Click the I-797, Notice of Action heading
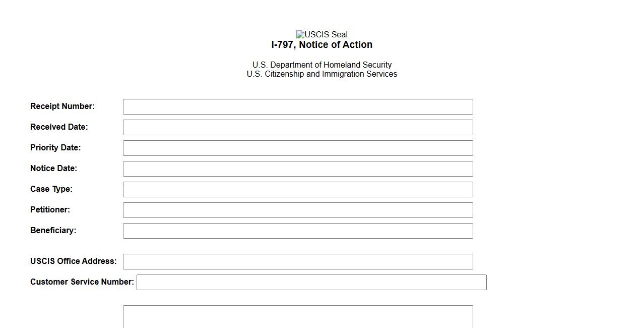 321,45
